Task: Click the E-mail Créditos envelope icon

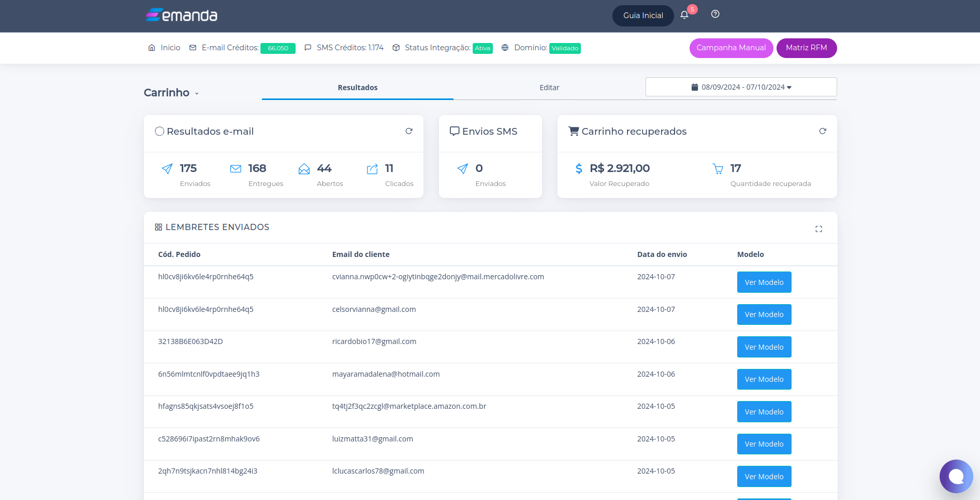Action: tap(193, 48)
